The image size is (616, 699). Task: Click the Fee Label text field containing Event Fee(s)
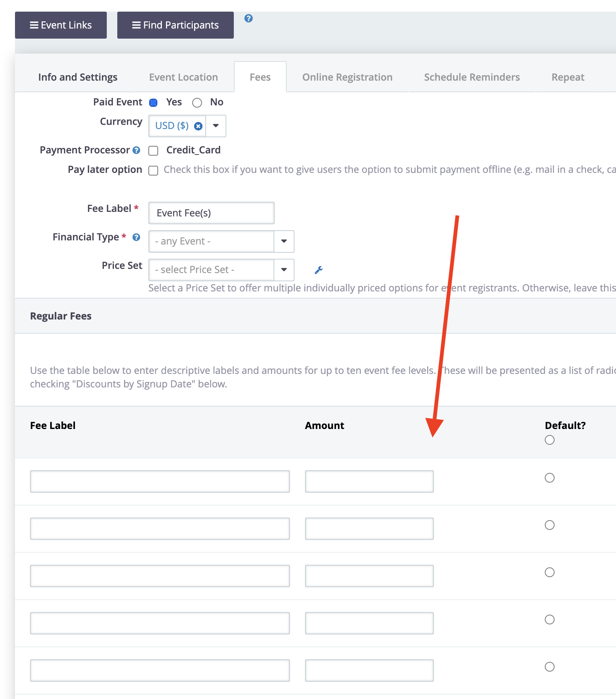pyautogui.click(x=211, y=213)
